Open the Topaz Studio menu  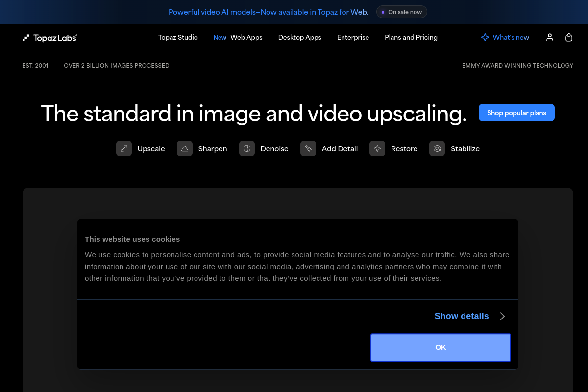pos(178,37)
